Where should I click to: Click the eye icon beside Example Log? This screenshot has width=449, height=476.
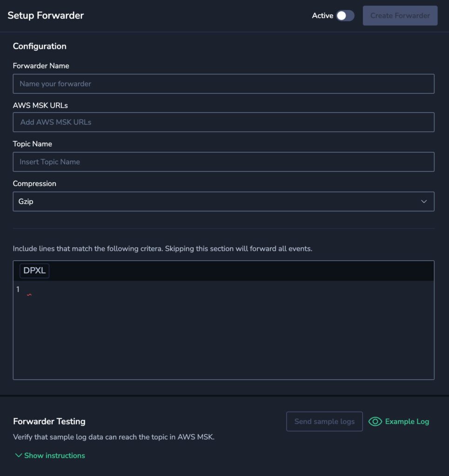click(x=375, y=421)
